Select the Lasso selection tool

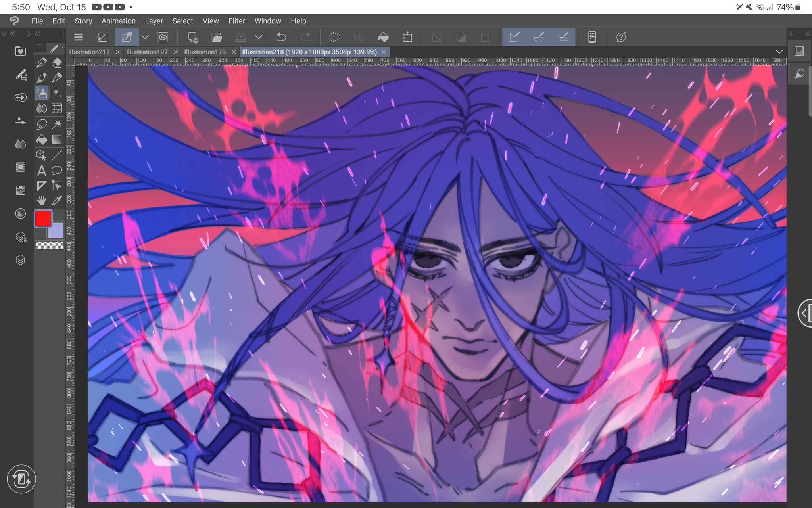pos(42,124)
